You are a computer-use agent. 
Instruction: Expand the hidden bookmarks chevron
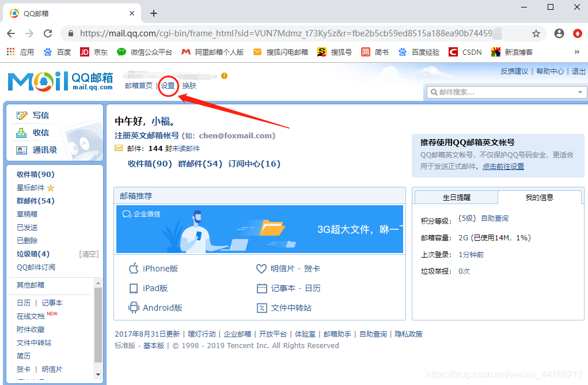[576, 52]
